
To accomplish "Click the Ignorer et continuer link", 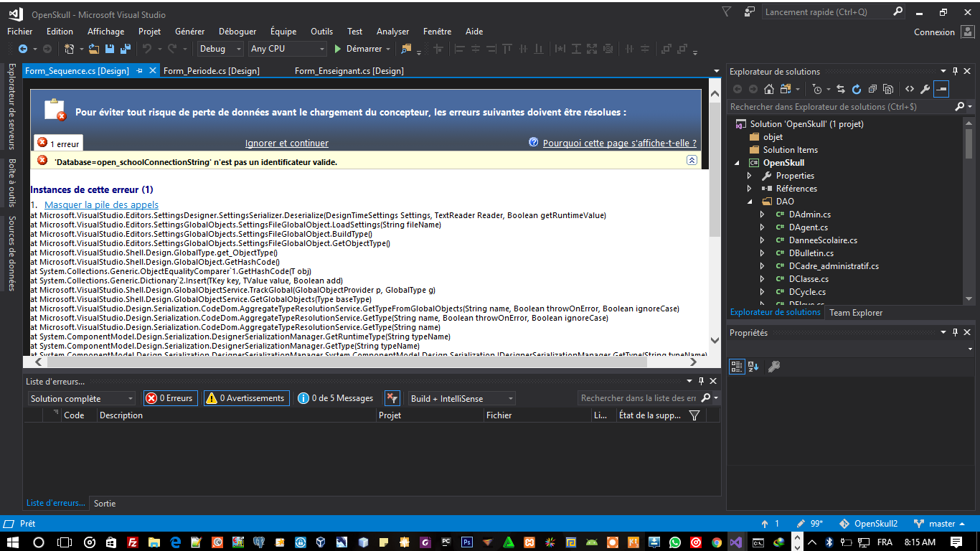I will pyautogui.click(x=287, y=143).
